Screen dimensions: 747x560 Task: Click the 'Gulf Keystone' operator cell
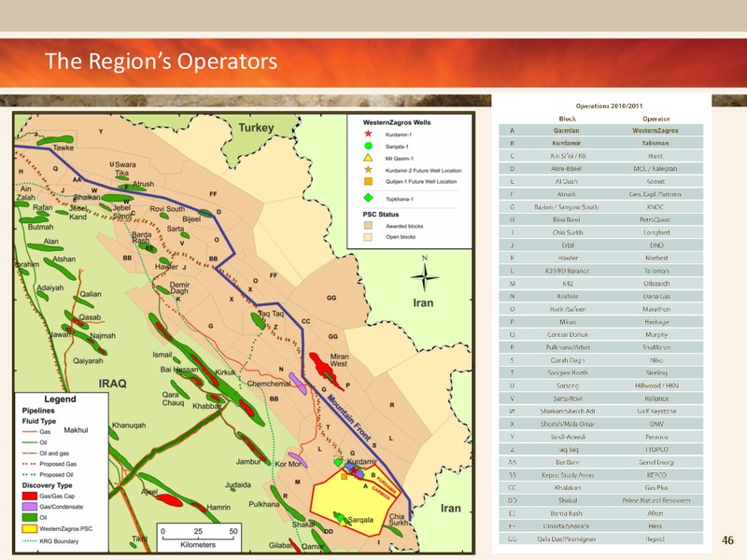[x=655, y=411]
